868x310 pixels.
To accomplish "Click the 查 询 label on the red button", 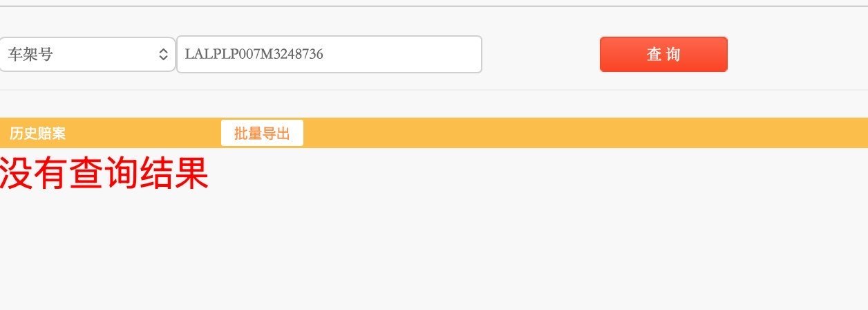I will pyautogui.click(x=663, y=54).
